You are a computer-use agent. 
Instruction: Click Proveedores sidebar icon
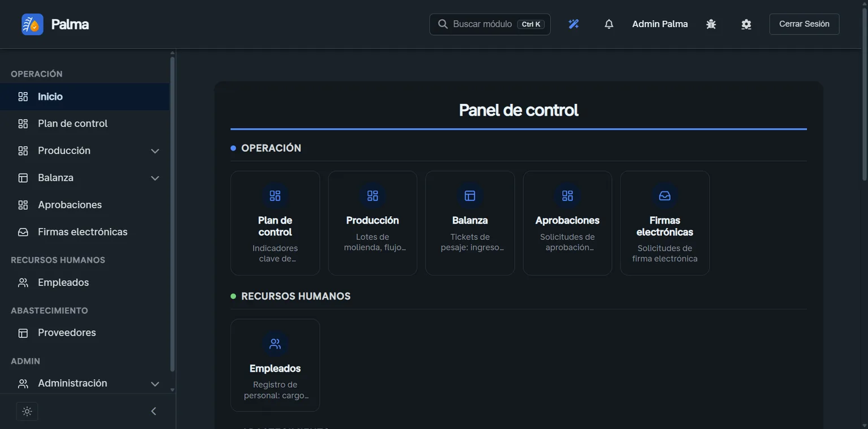[x=23, y=333]
